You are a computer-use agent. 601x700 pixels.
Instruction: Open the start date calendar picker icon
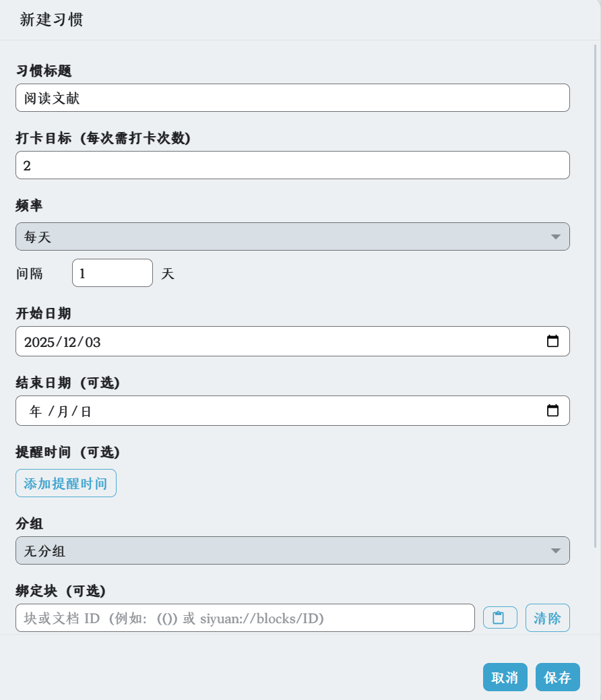pos(552,342)
